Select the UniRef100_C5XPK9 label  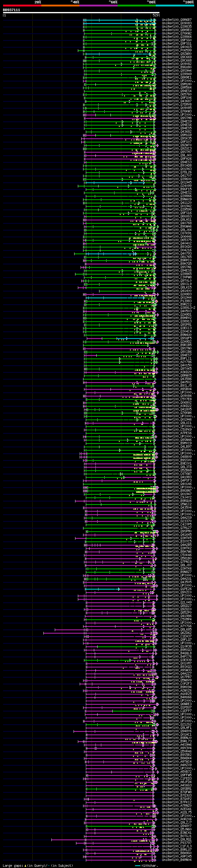pos(176,430)
